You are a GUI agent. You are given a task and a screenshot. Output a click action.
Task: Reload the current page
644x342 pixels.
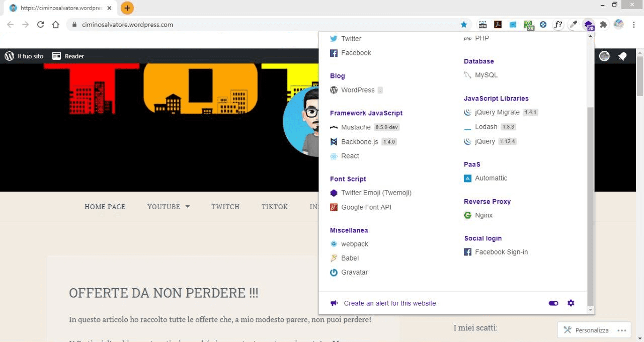tap(41, 25)
